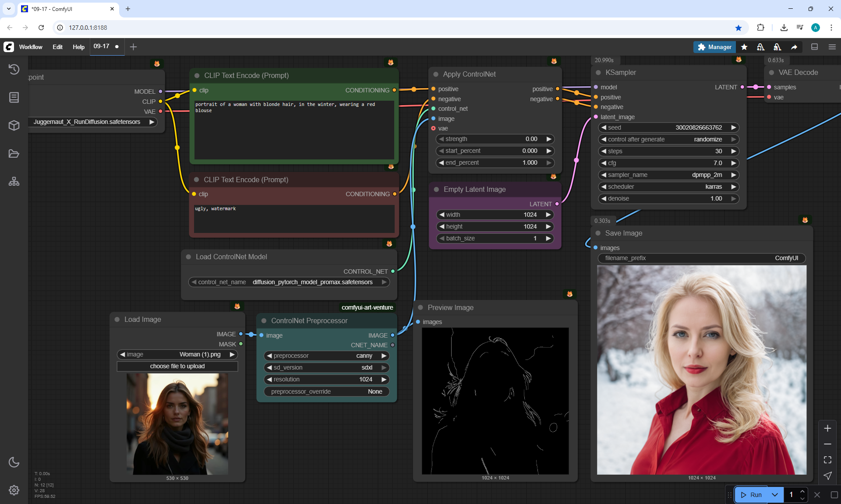Screen dimensions: 841x504
Task: Open the queue history sidebar icon
Action: tap(14, 69)
